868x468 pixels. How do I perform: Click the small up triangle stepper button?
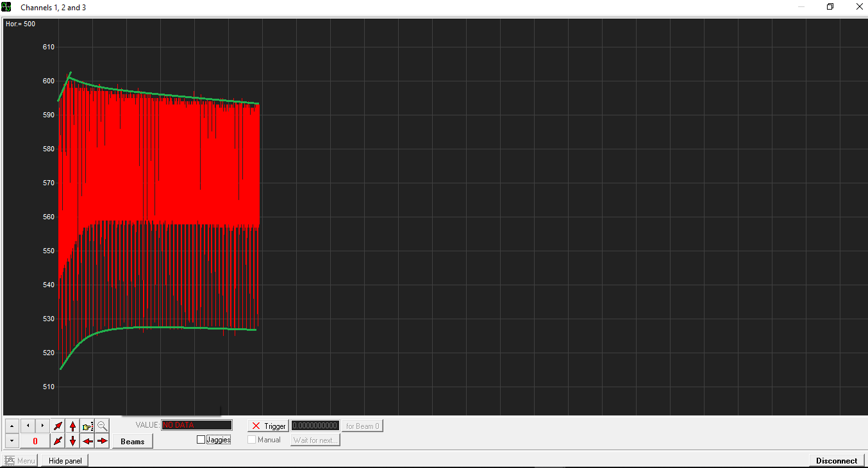point(12,426)
